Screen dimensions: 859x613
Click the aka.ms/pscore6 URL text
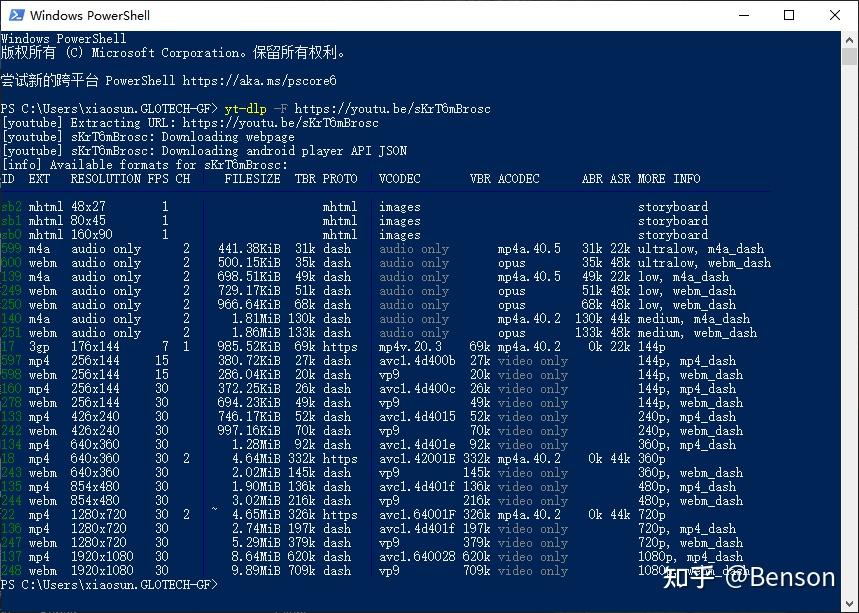259,81
